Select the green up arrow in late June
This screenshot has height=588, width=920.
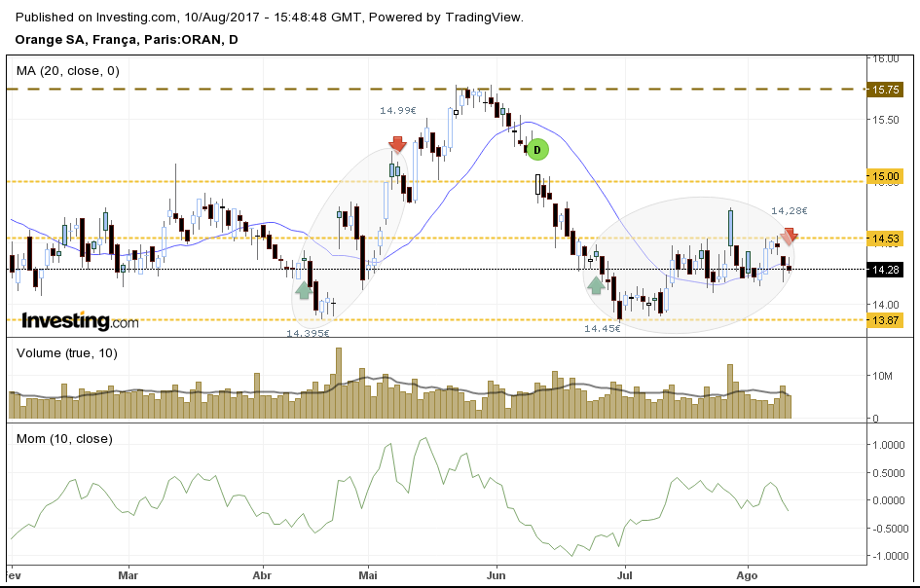(596, 286)
